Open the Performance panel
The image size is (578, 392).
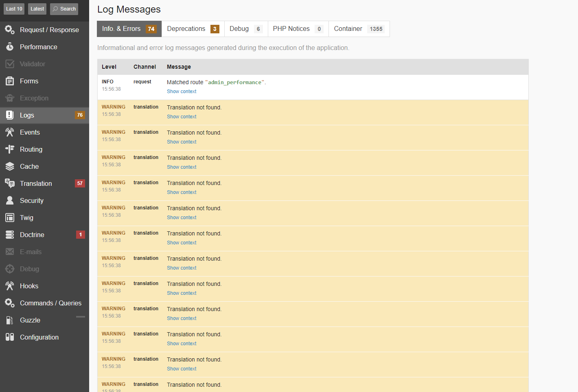click(44, 47)
